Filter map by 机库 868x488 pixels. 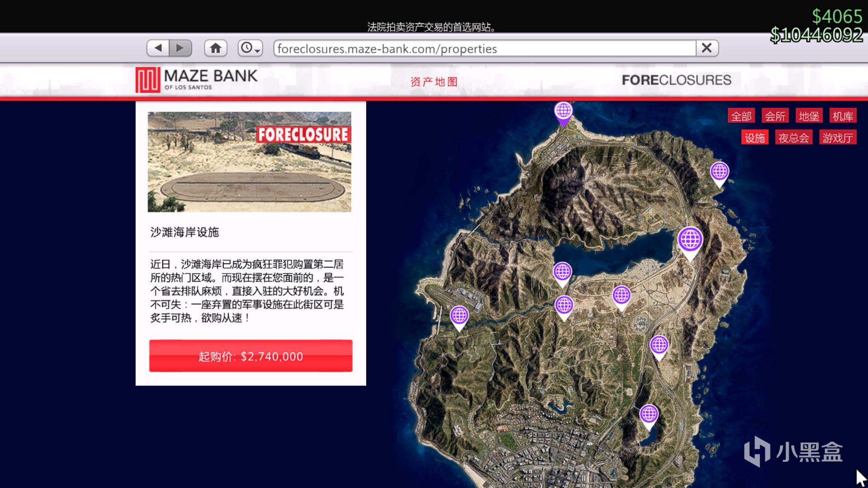[843, 116]
